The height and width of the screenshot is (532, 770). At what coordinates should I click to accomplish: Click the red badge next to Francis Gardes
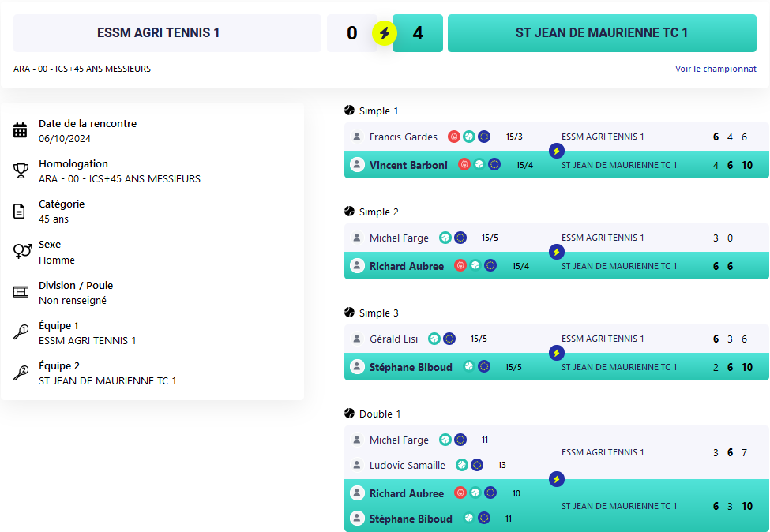click(x=454, y=137)
